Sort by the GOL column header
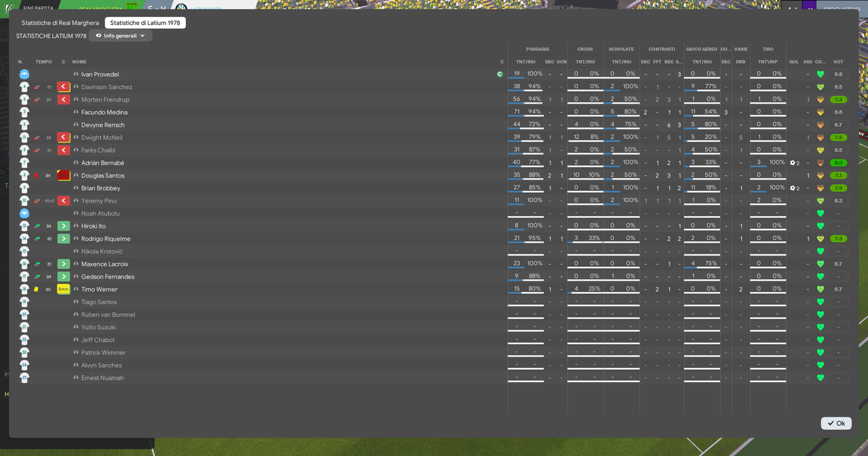 (x=793, y=62)
